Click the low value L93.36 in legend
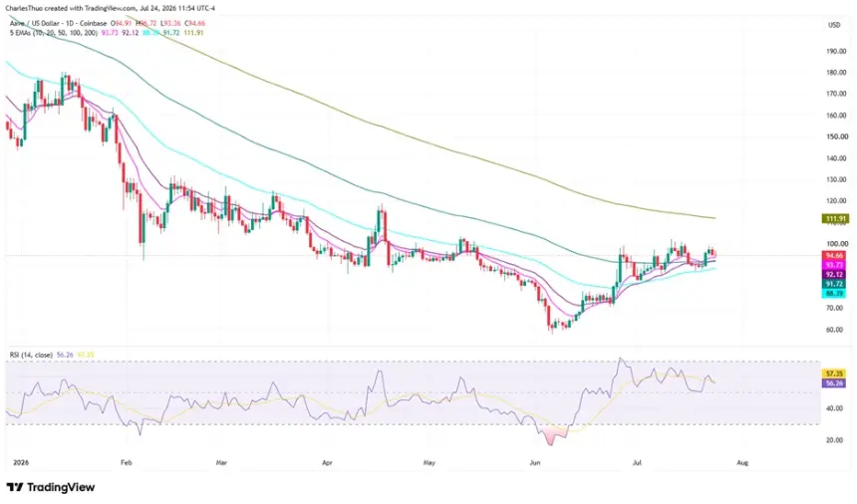Image resolution: width=857 pixels, height=504 pixels. [170, 24]
